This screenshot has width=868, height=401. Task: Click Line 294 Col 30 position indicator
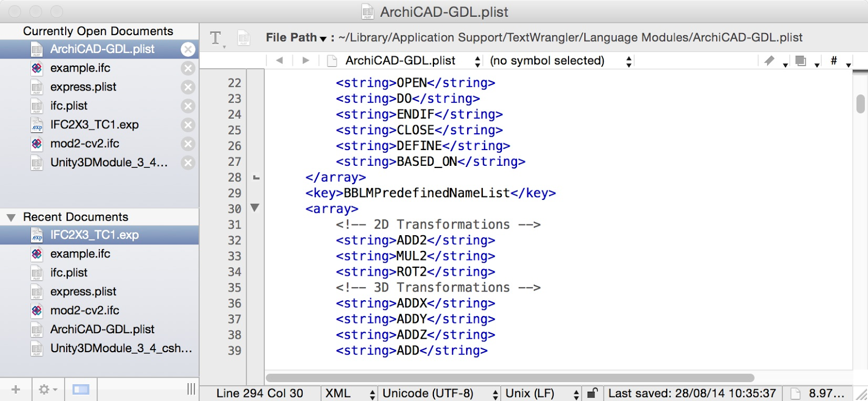coord(260,393)
